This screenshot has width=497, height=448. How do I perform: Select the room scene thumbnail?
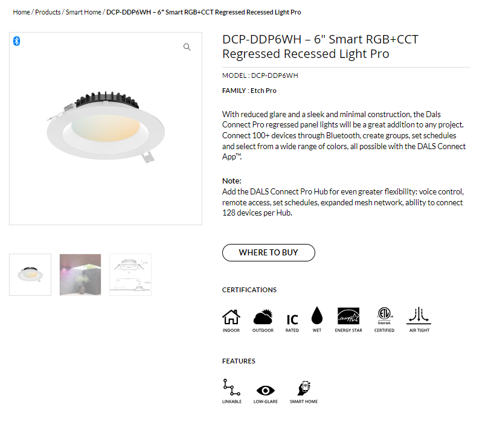coord(80,275)
